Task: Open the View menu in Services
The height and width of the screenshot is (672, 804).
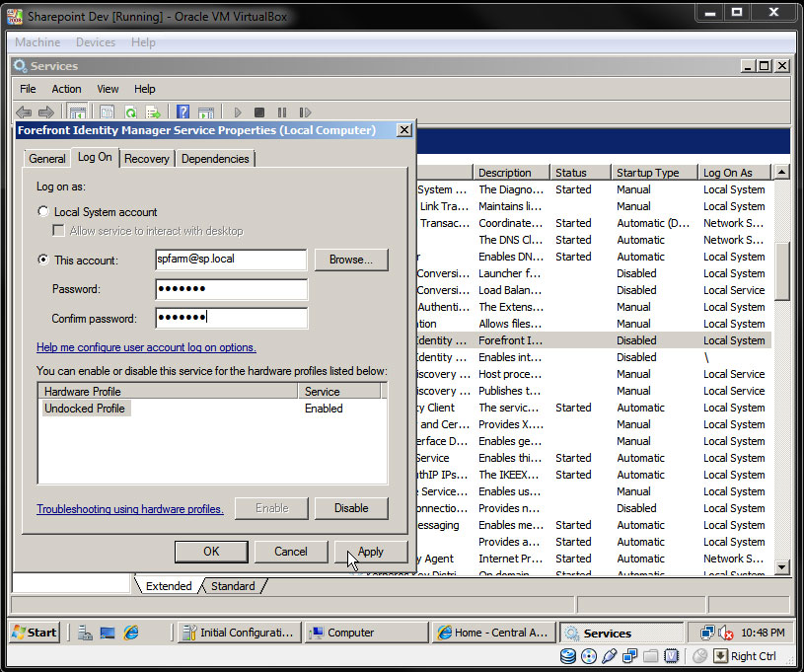Action: click(108, 89)
